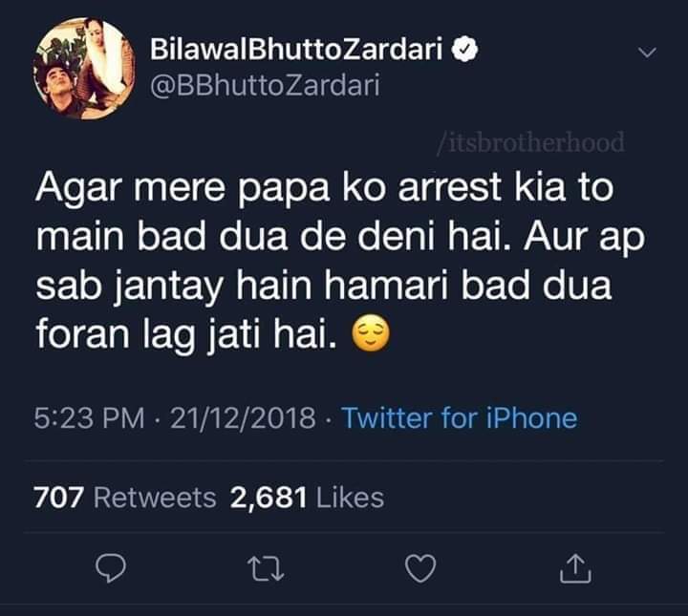Image resolution: width=688 pixels, height=616 pixels.
Task: View the 707 Retweets list
Action: coord(125,498)
